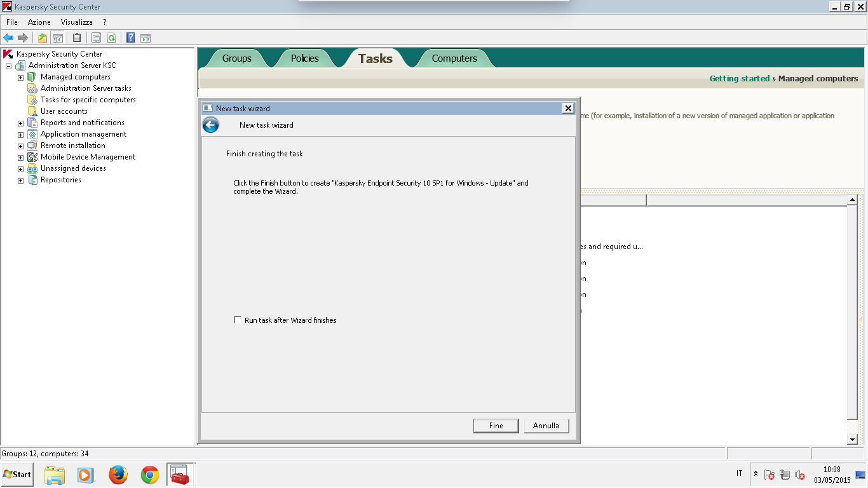Click the Fine button to finish wizard

tap(496, 426)
